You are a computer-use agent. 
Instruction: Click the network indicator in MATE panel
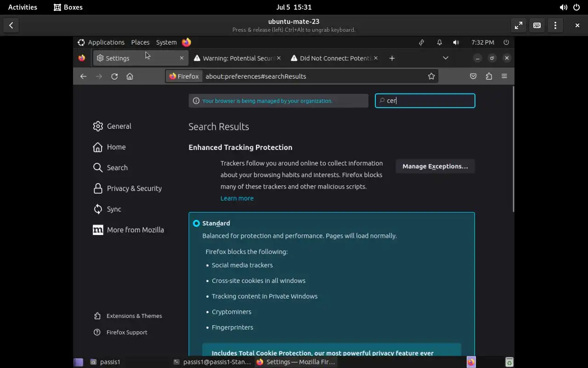[421, 42]
